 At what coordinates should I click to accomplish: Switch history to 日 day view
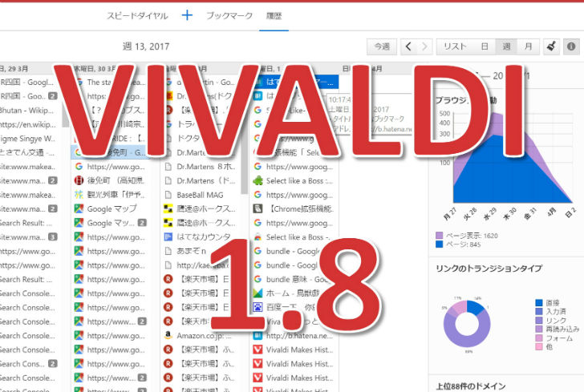click(485, 46)
